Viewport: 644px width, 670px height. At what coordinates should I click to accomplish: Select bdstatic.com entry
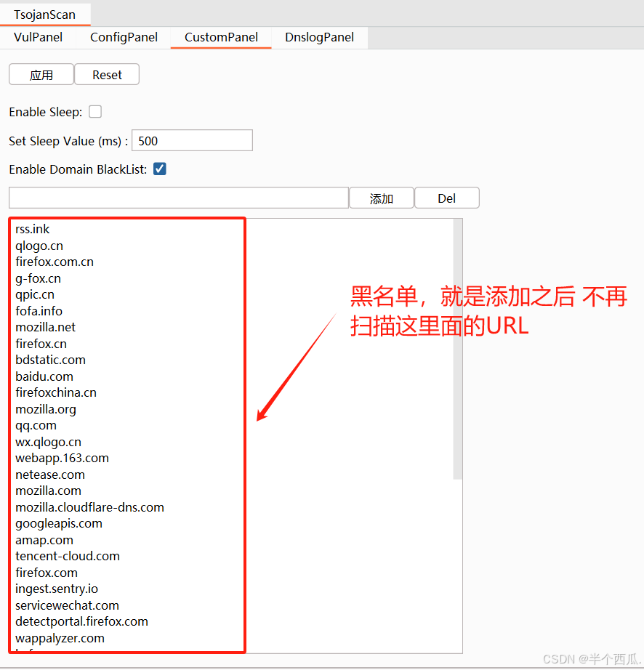click(50, 360)
